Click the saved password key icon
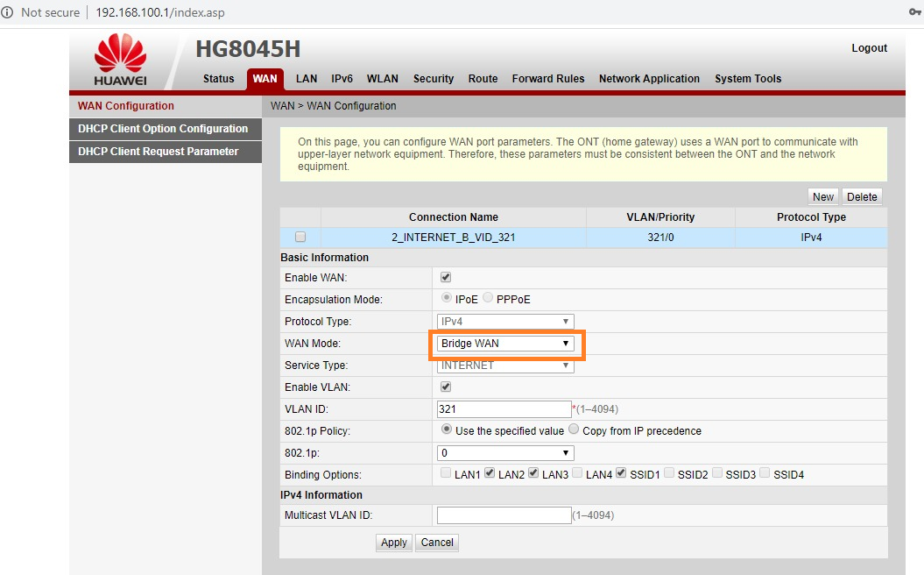Image resolution: width=924 pixels, height=575 pixels. click(915, 12)
